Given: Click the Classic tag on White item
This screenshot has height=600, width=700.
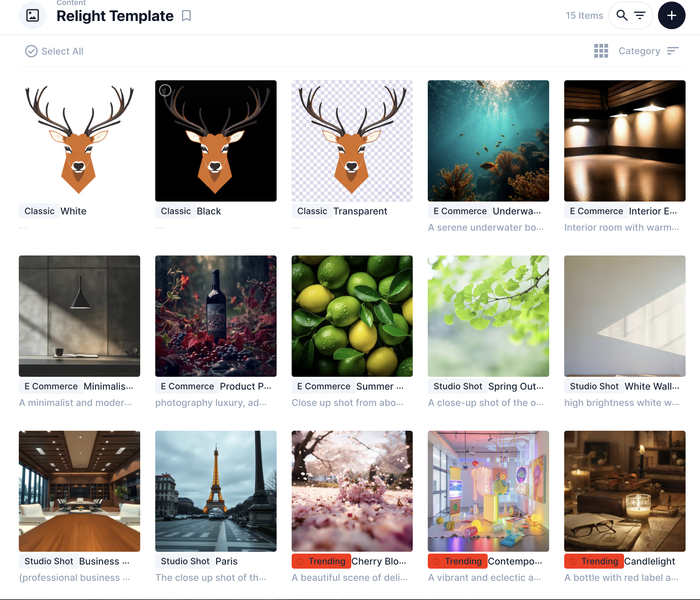Looking at the screenshot, I should 39,211.
